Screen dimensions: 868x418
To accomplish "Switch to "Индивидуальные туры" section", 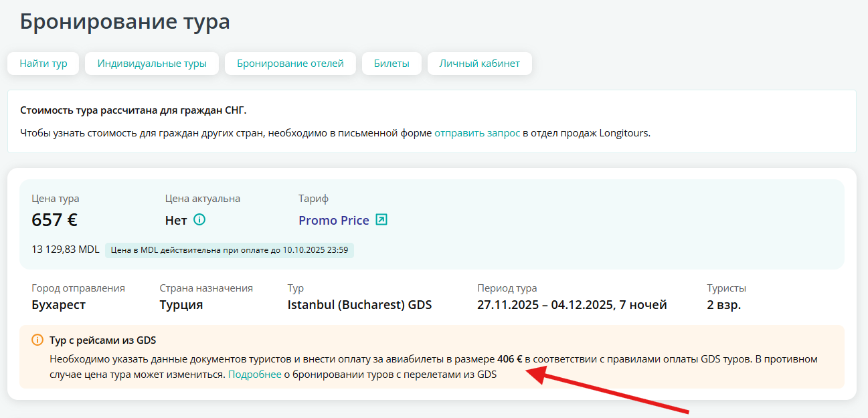I will pos(152,64).
